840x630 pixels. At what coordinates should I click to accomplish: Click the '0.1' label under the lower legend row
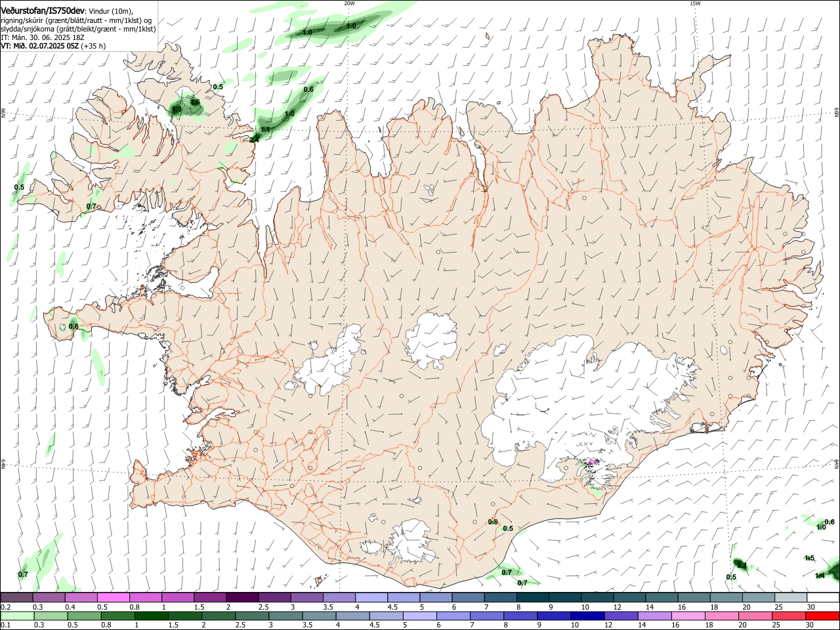(6, 625)
